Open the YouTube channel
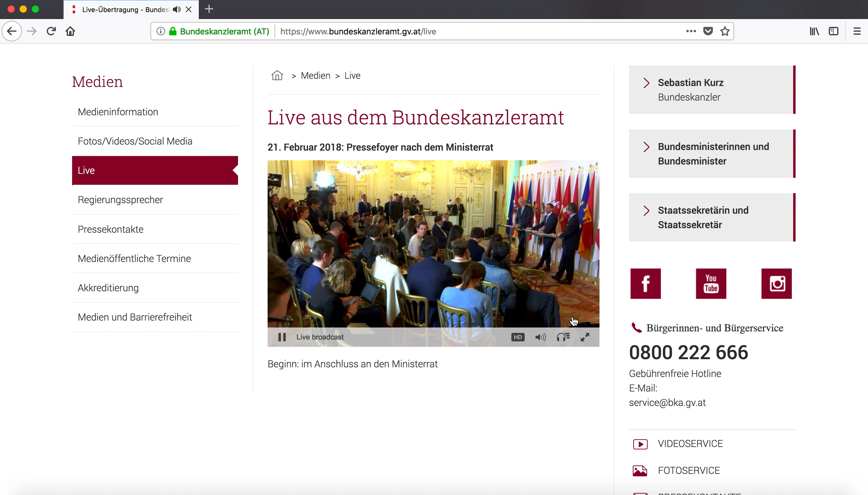 (711, 283)
